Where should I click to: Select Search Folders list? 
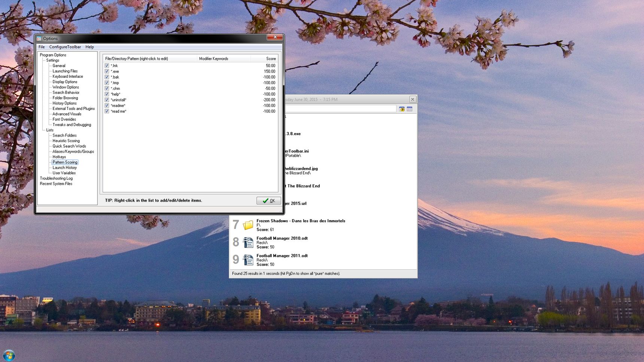(64, 135)
